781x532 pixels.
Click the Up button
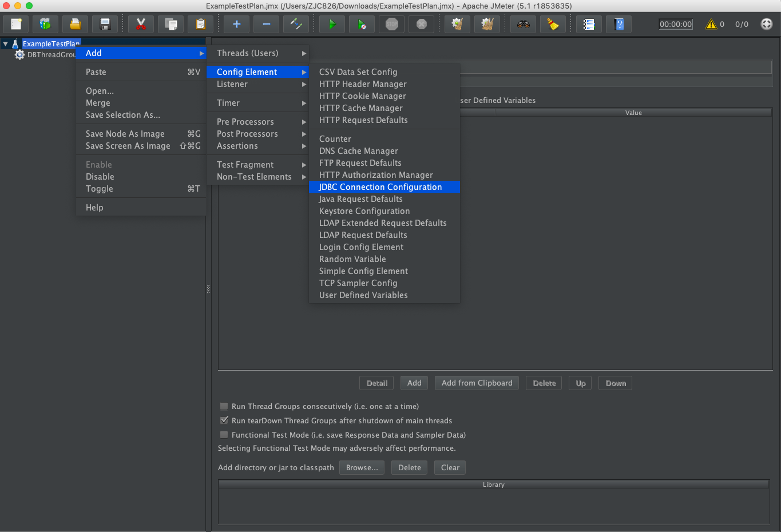pyautogui.click(x=581, y=383)
